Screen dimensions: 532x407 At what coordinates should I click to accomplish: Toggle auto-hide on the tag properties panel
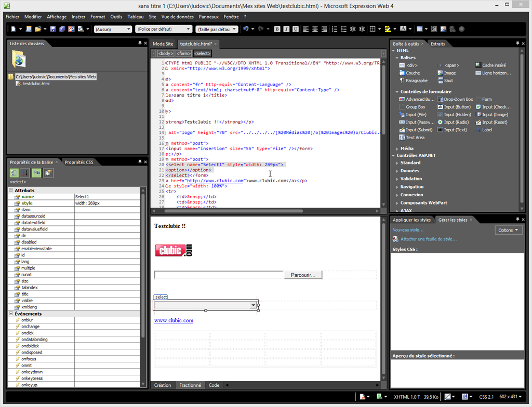[x=140, y=162]
